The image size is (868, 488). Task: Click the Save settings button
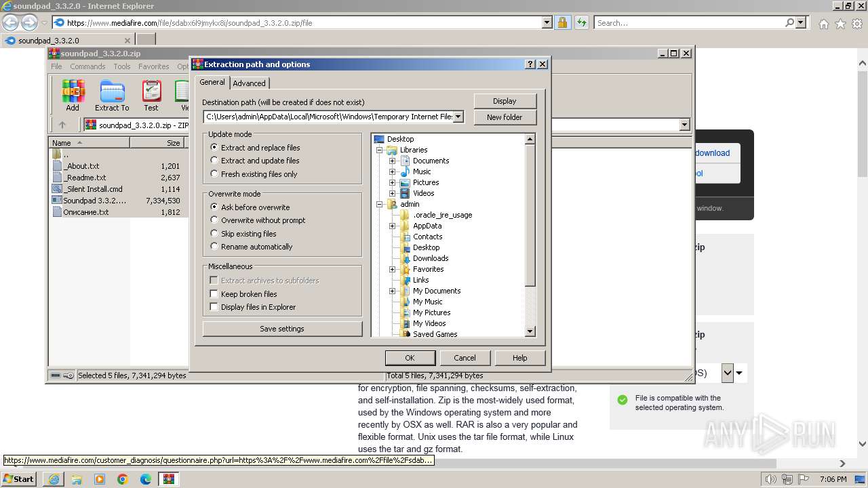pyautogui.click(x=282, y=329)
